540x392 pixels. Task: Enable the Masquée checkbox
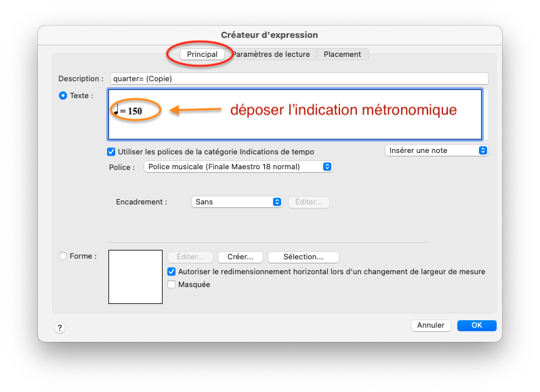(x=171, y=284)
